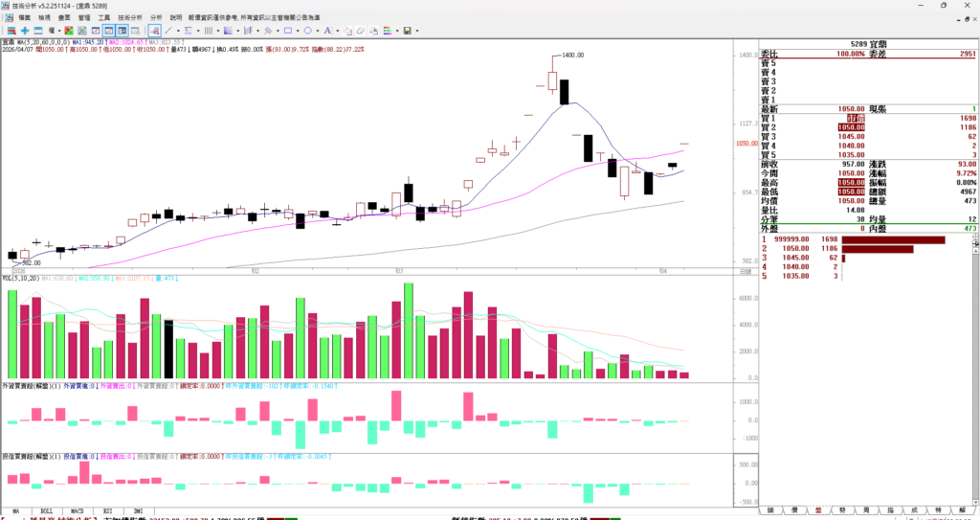The image size is (980, 520).
Task: Open the dropdown arrow next to the text tool
Action: click(x=337, y=31)
